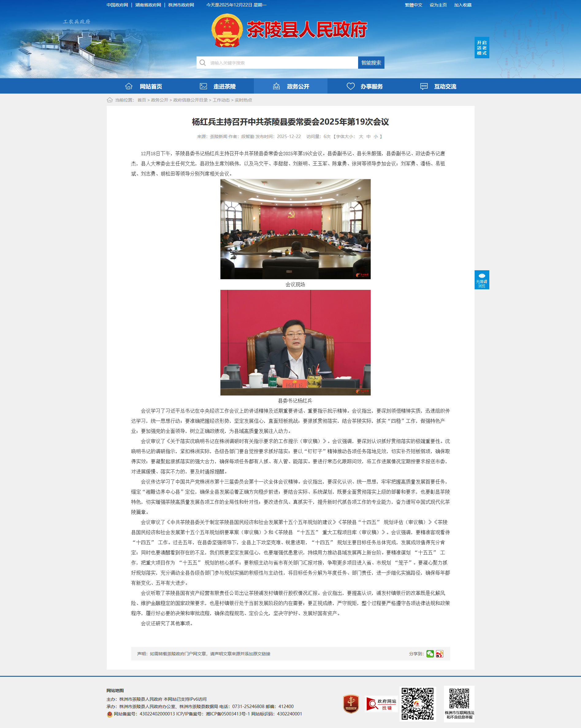The image size is (581, 728).
Task: Click the Weibo share icon
Action: click(x=439, y=654)
